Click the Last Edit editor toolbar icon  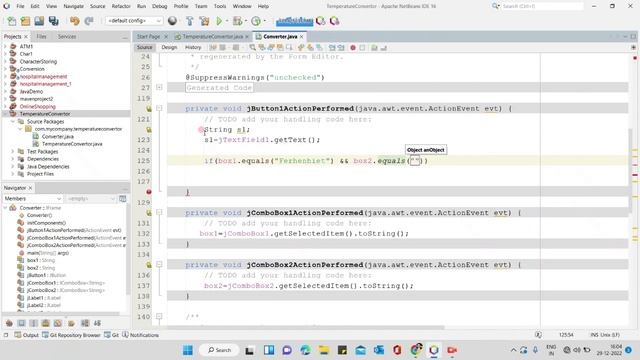point(213,48)
